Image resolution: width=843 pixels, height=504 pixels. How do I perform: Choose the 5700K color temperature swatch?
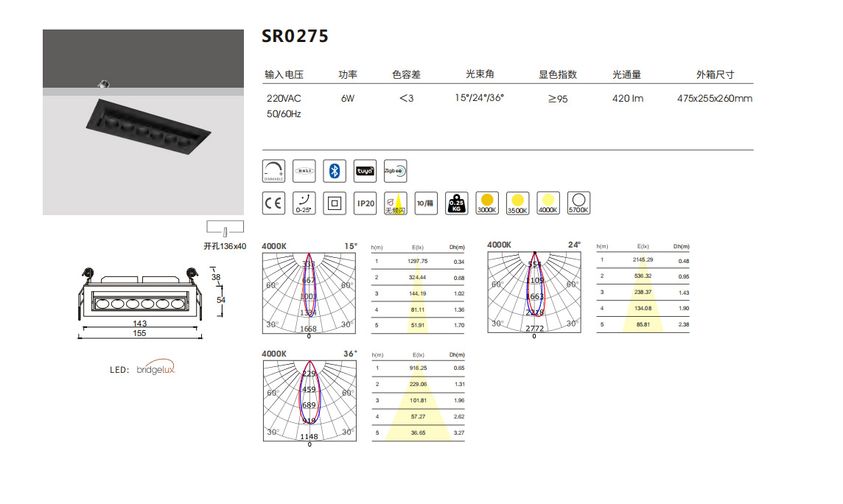(x=578, y=203)
